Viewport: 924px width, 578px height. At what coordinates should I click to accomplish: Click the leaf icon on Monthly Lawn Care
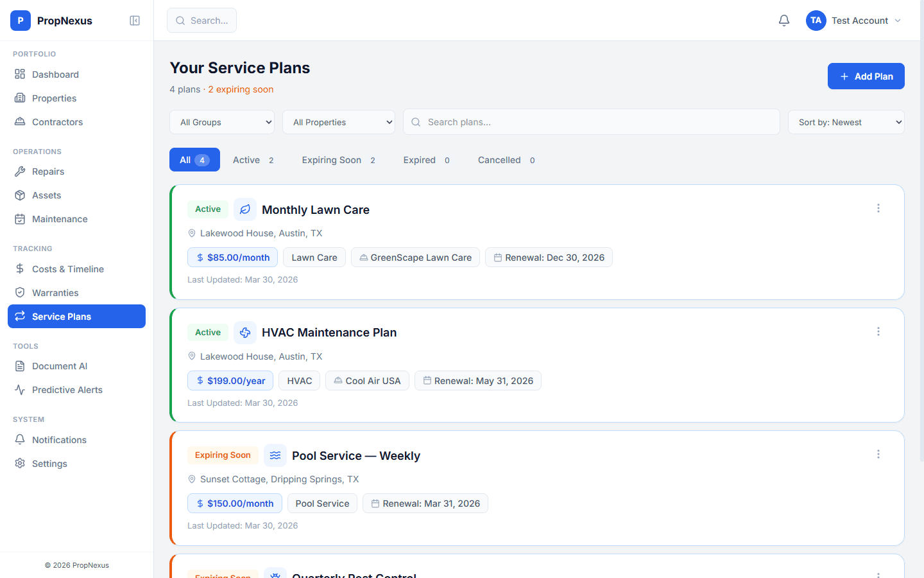click(x=245, y=209)
